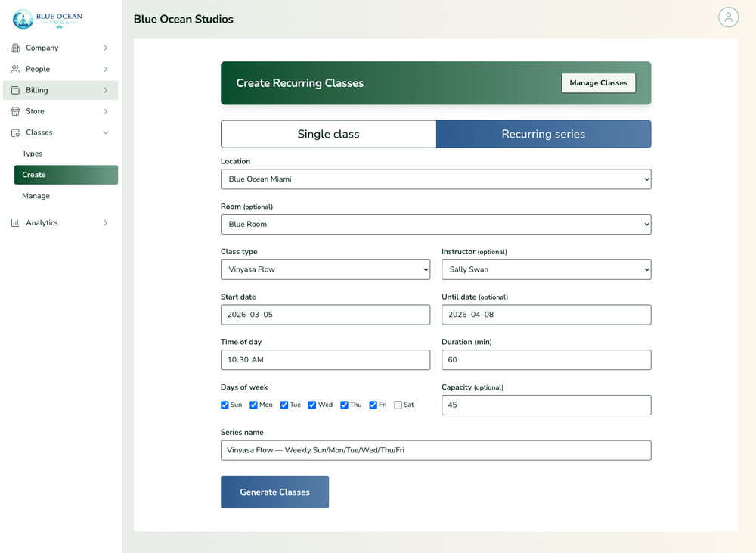Click the Blue Ocean Studios title
The height and width of the screenshot is (553, 756).
coord(183,20)
